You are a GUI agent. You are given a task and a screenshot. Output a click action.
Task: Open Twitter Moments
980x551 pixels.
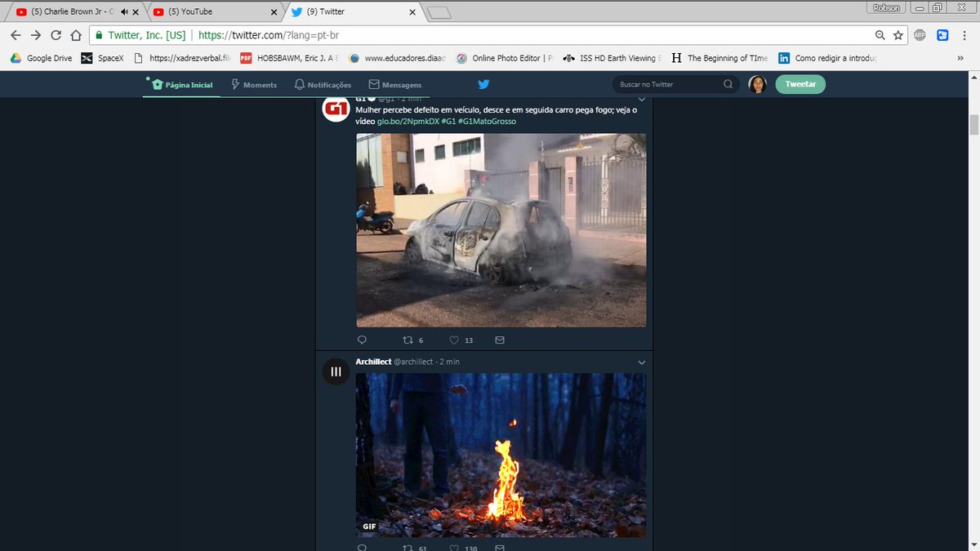pyautogui.click(x=254, y=85)
